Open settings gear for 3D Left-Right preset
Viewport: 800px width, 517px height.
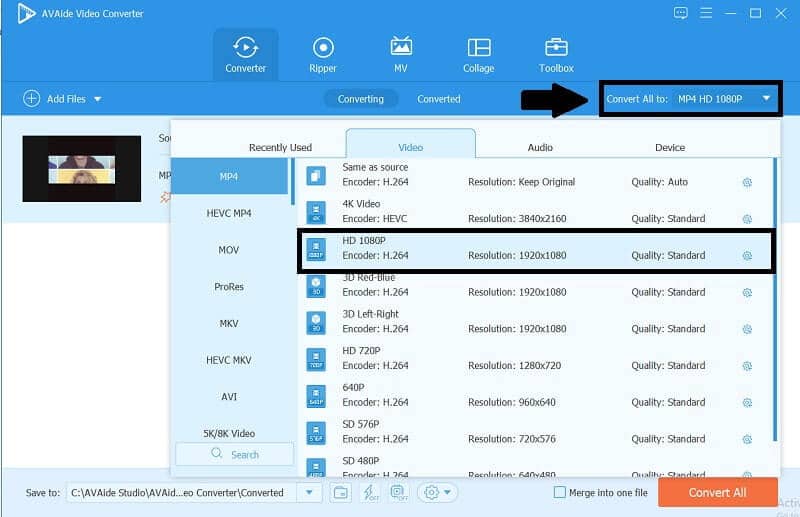pyautogui.click(x=747, y=329)
